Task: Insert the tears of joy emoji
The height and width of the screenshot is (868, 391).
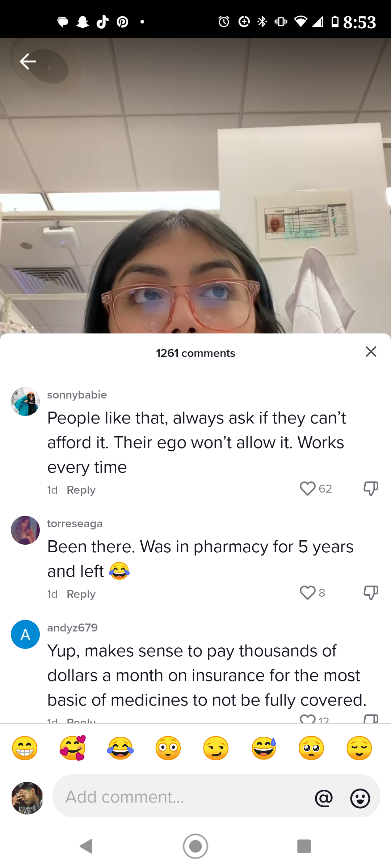Action: (x=120, y=748)
